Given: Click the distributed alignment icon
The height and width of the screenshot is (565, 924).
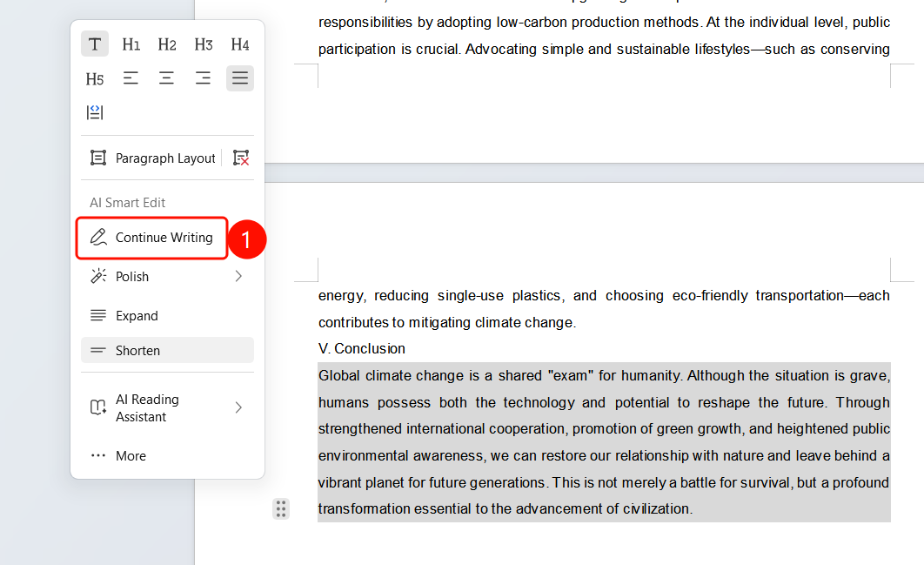Looking at the screenshot, I should point(94,112).
